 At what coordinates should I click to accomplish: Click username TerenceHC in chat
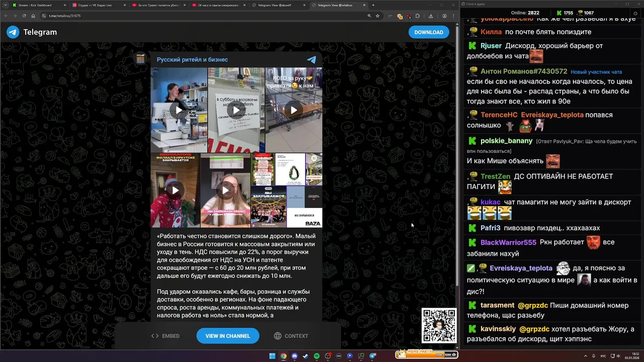click(x=499, y=115)
